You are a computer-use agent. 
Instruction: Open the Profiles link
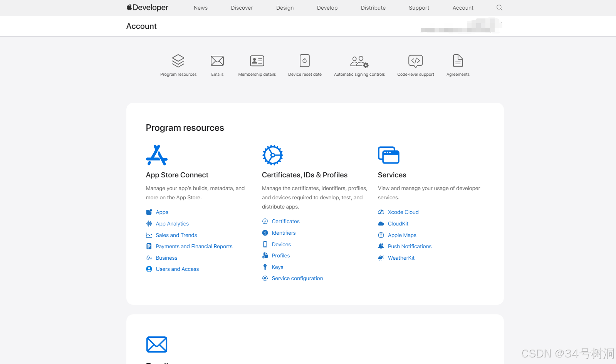281,255
